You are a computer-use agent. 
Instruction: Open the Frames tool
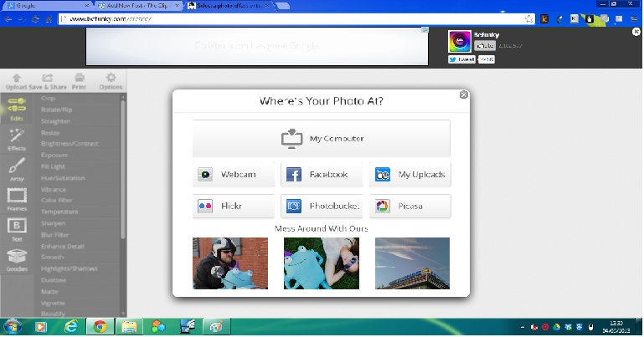click(x=18, y=198)
